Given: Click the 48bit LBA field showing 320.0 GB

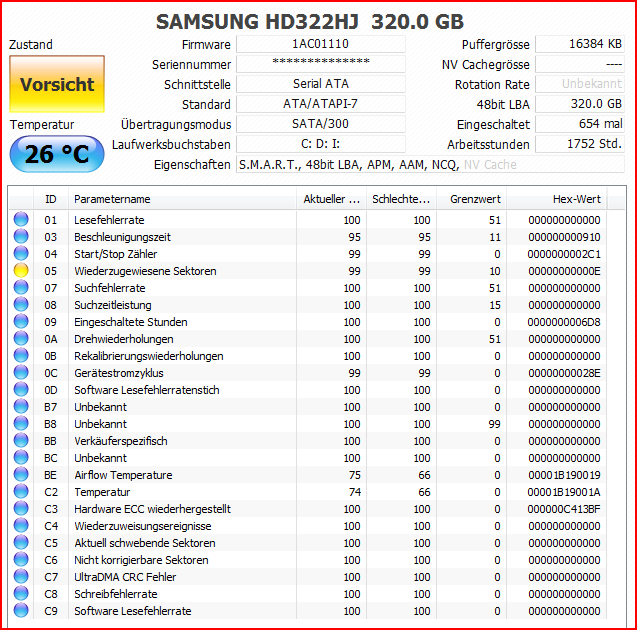Looking at the screenshot, I should (580, 104).
